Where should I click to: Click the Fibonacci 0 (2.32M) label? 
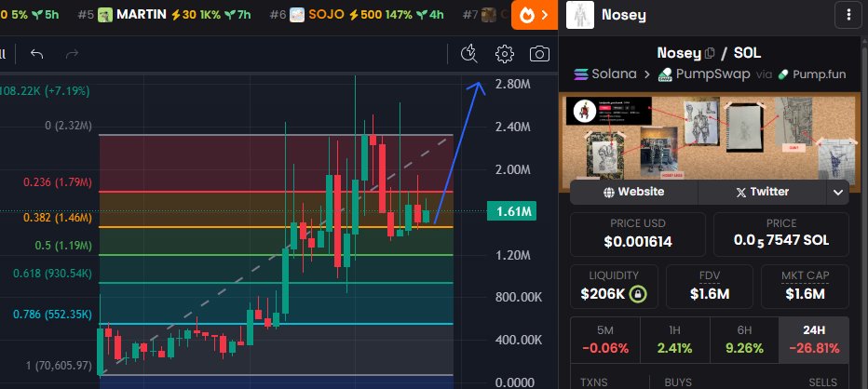click(69, 127)
